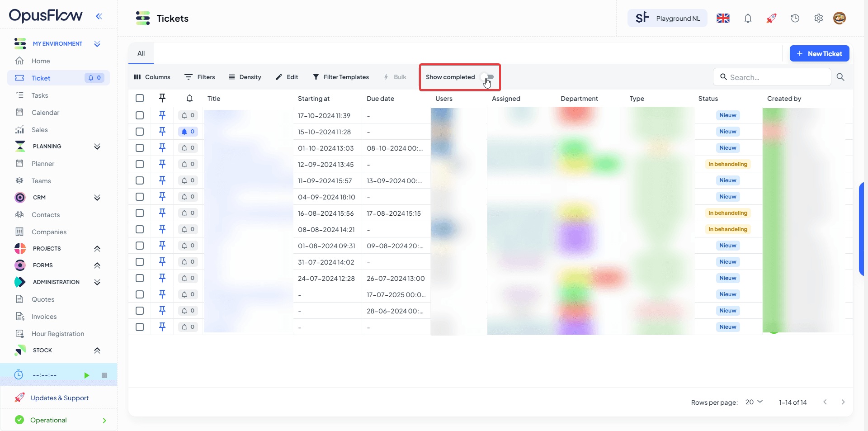Open Filter Templates in toolbar
Screen dimensions: 868x431
pyautogui.click(x=341, y=77)
